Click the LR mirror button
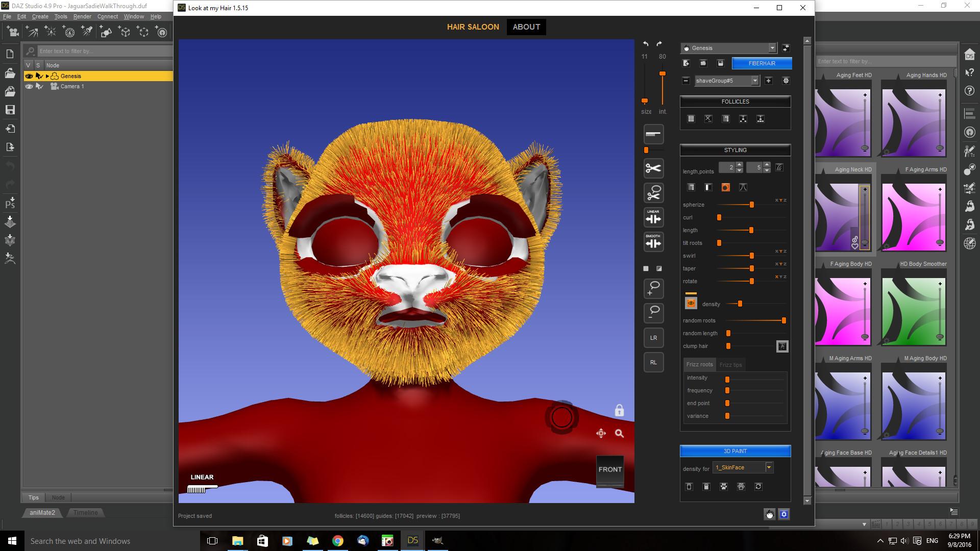 pos(653,338)
